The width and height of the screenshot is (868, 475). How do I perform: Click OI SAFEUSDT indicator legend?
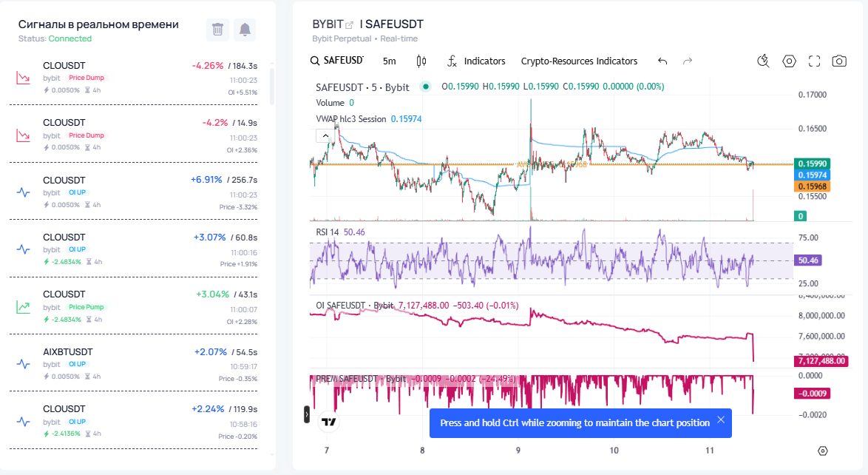point(354,306)
